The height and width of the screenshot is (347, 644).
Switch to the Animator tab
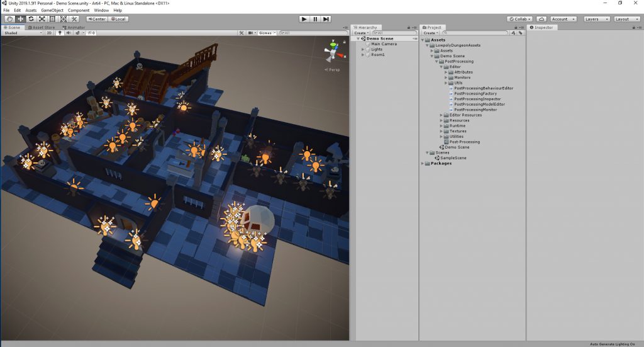[74, 28]
